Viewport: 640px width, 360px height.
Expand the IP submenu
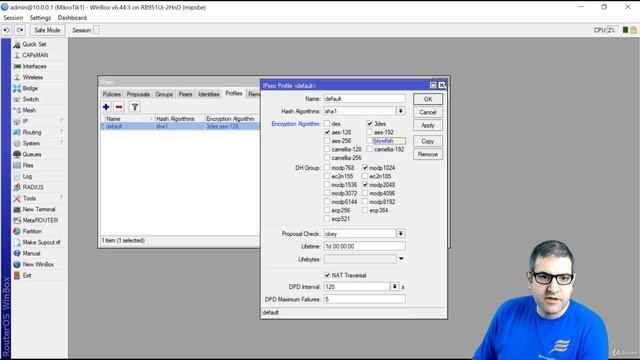[x=25, y=121]
